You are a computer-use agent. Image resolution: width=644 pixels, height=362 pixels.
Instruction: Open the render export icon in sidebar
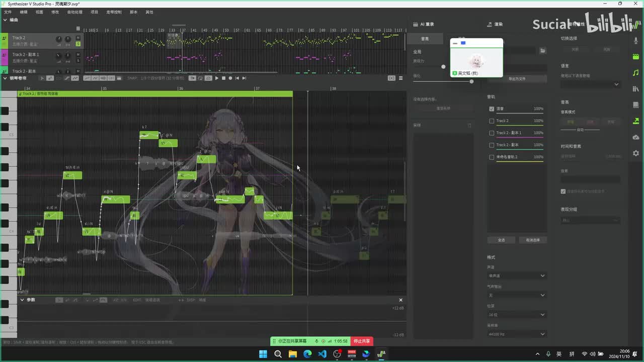pyautogui.click(x=636, y=121)
